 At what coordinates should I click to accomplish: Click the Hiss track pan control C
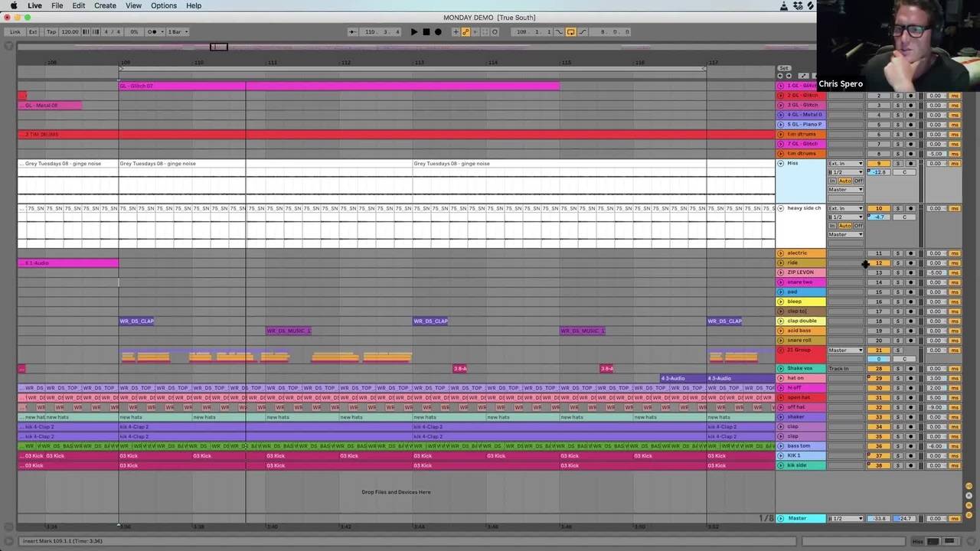(904, 172)
